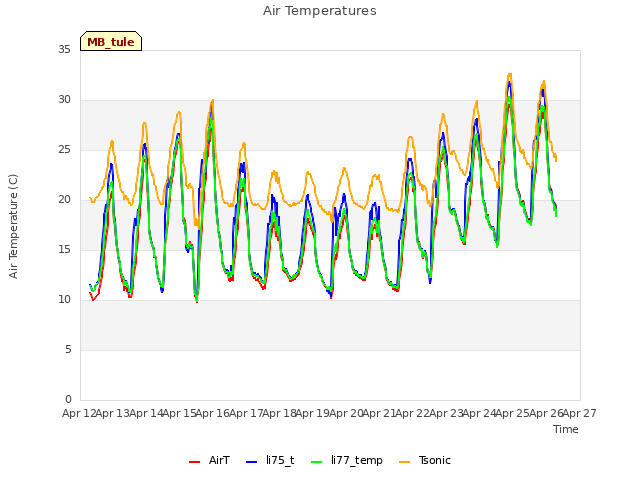Click the Apr 24 x-axis tick label
Screen dimensions: 640x480
point(480,413)
